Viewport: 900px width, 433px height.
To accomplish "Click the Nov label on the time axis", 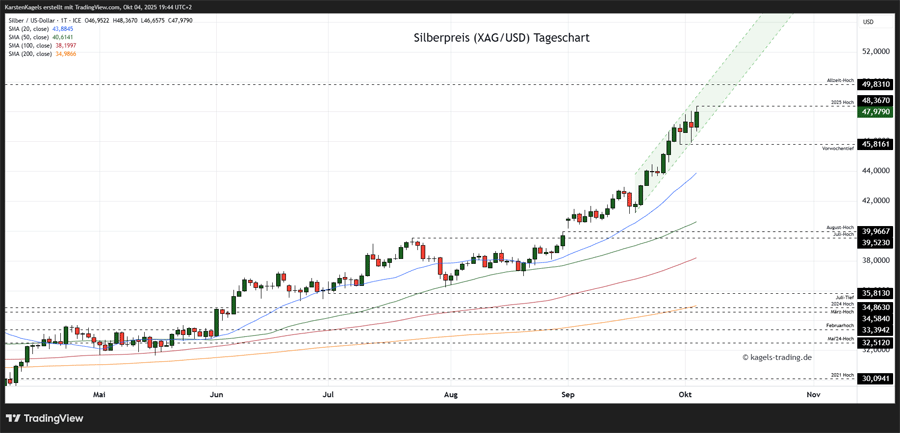I will click(812, 395).
